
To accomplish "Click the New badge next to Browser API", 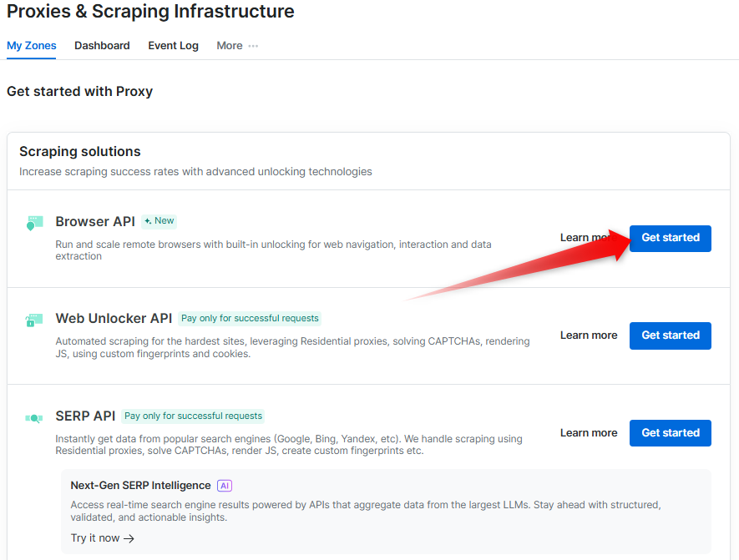I will (159, 221).
